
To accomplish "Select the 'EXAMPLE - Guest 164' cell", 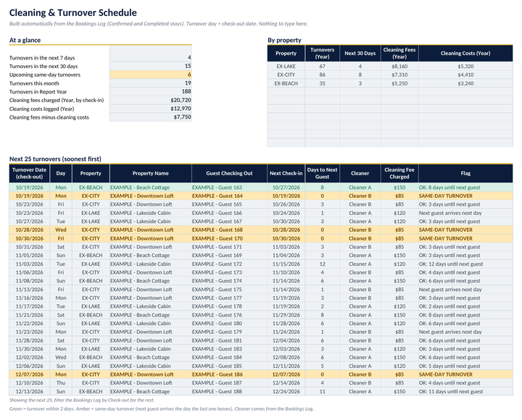I will [229, 196].
